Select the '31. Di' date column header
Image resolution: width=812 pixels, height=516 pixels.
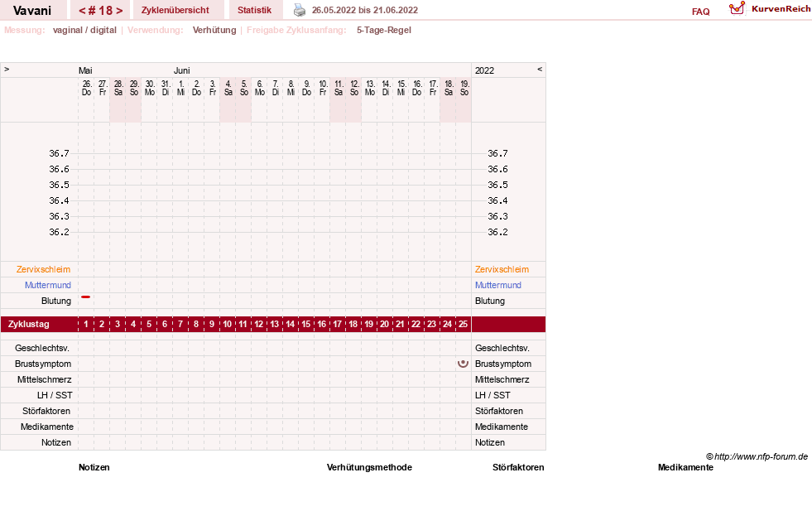tap(166, 88)
